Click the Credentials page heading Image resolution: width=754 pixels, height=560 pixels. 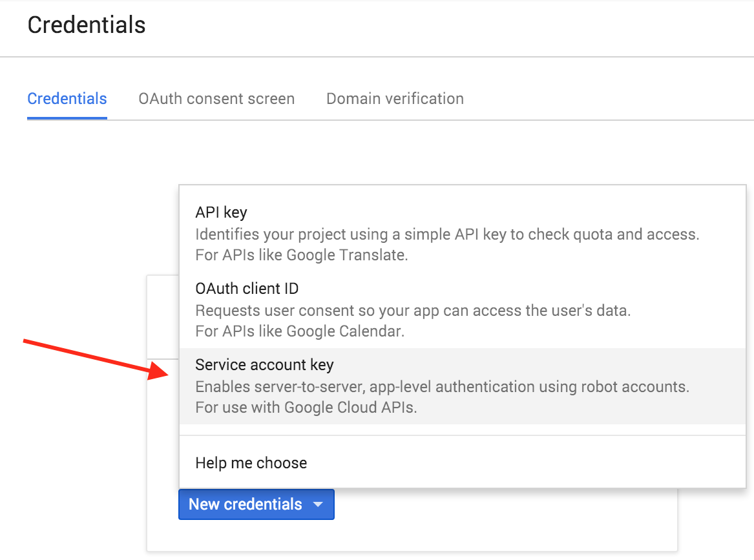(x=87, y=25)
